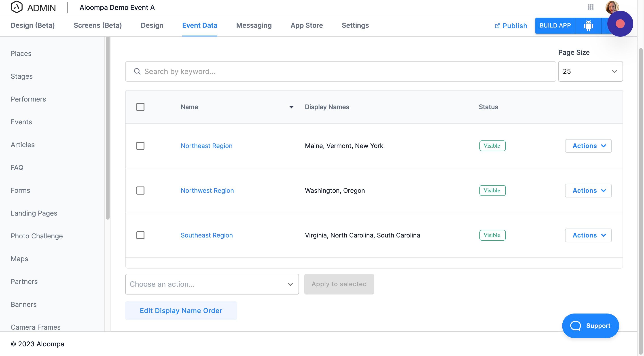644x356 pixels.
Task: Open Actions dropdown for Northwest Region
Action: pos(588,191)
